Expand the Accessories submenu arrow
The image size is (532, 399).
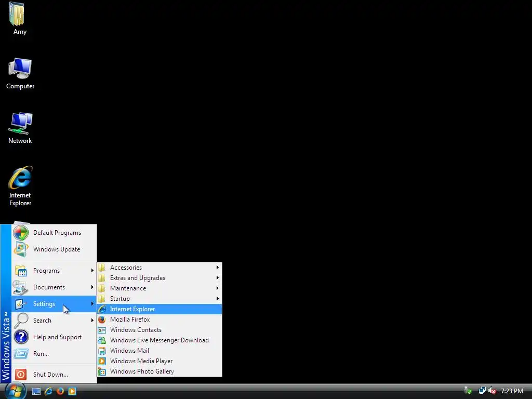click(x=218, y=268)
